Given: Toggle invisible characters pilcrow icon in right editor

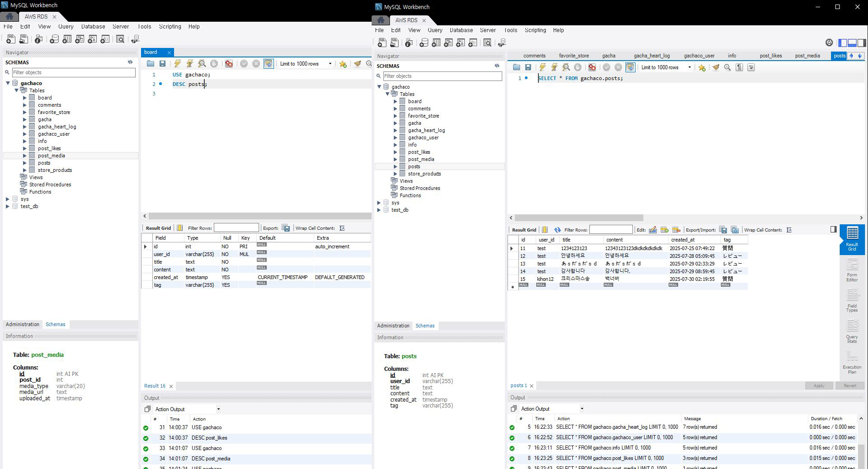Looking at the screenshot, I should 739,67.
